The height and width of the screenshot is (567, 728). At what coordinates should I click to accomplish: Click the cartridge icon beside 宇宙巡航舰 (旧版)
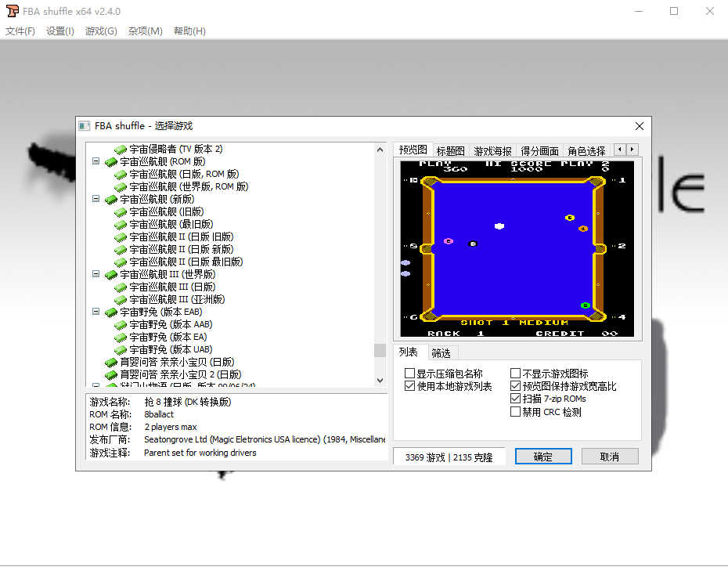point(120,211)
